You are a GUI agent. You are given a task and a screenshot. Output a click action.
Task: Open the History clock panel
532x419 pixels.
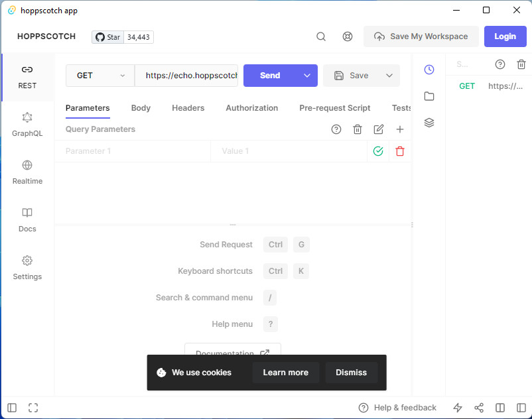pos(429,70)
